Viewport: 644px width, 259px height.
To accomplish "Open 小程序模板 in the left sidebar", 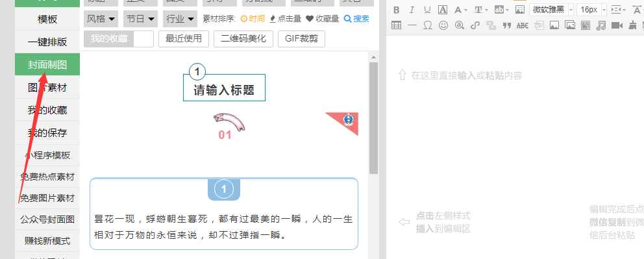I will pyautogui.click(x=47, y=156).
